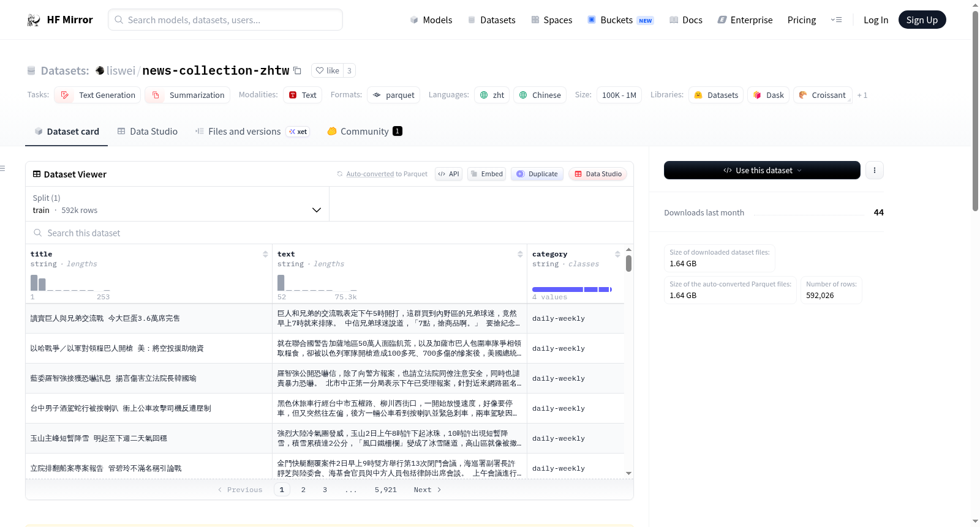Click the Dataset Viewer heading
The image size is (980, 527).
69,174
